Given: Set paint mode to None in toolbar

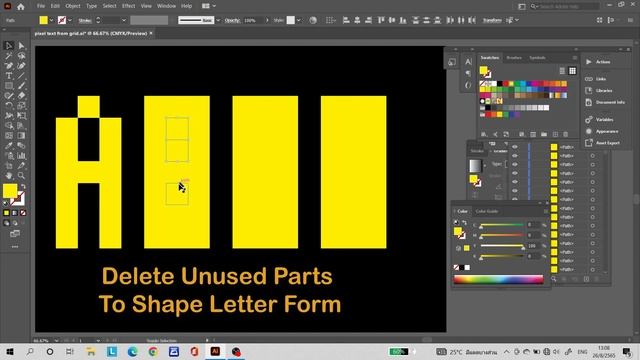Looking at the screenshot, I should point(23,213).
